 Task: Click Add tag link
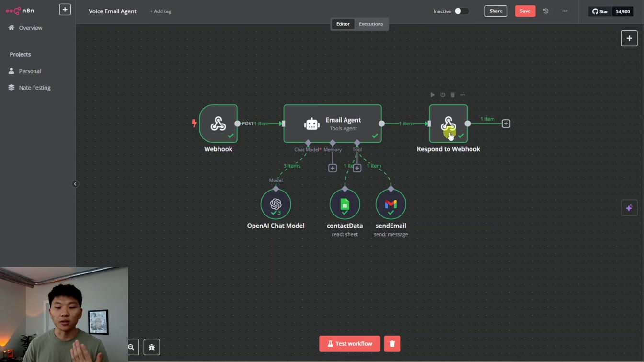(x=161, y=11)
